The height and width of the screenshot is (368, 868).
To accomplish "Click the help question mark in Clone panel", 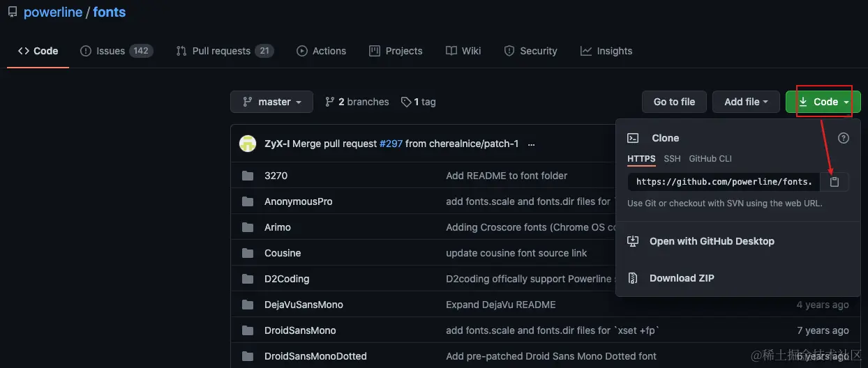I will tap(844, 138).
